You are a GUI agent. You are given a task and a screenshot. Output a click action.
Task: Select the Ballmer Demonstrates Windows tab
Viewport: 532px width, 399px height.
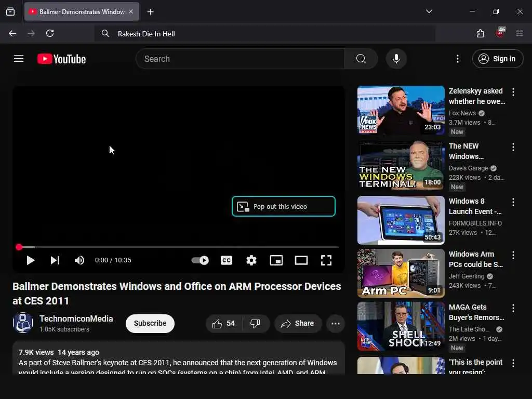82,12
